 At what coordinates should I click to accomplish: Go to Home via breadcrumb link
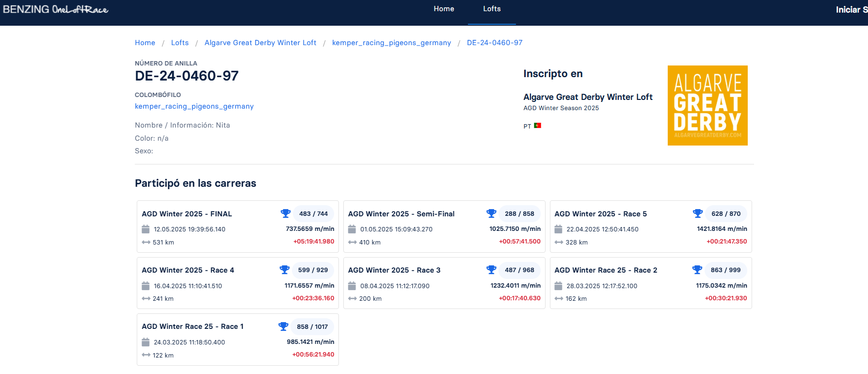(x=145, y=43)
